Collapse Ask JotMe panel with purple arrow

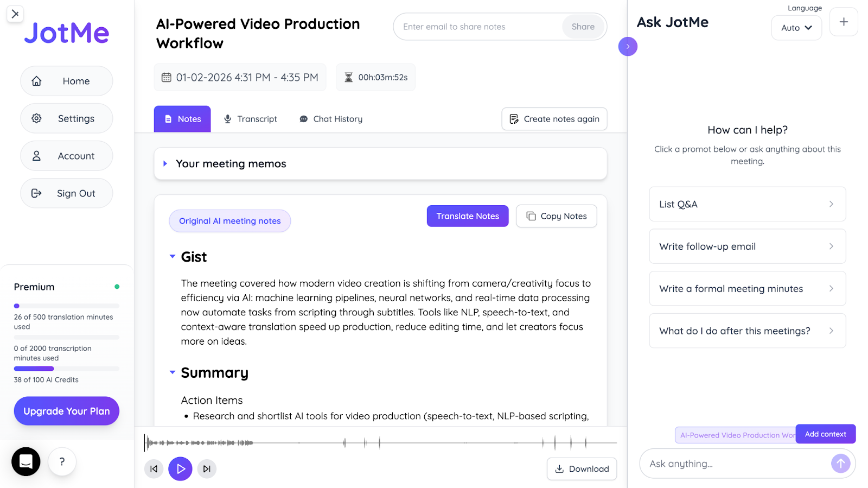coord(628,46)
